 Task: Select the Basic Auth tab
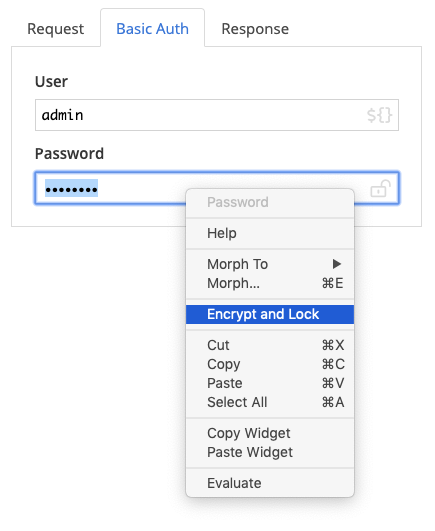click(152, 29)
